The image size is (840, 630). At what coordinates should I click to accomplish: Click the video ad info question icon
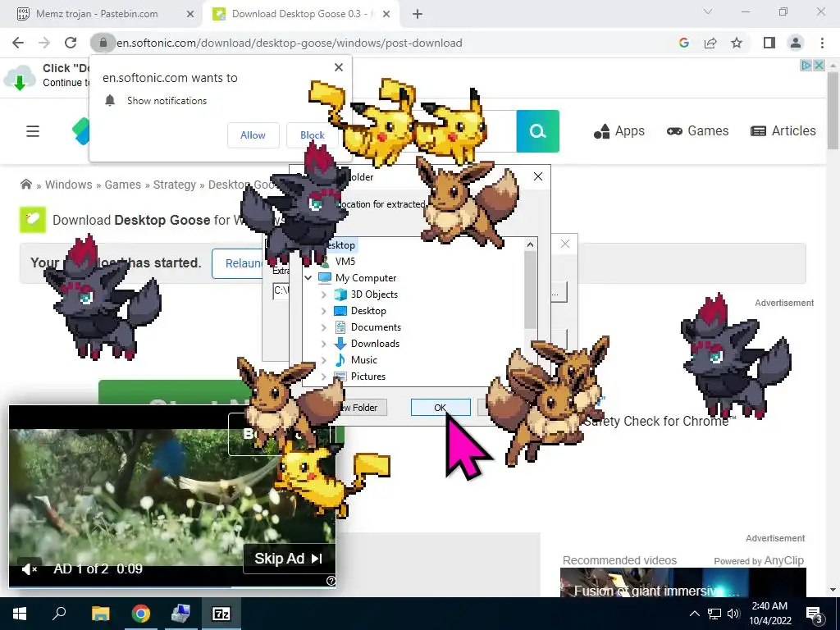(331, 581)
